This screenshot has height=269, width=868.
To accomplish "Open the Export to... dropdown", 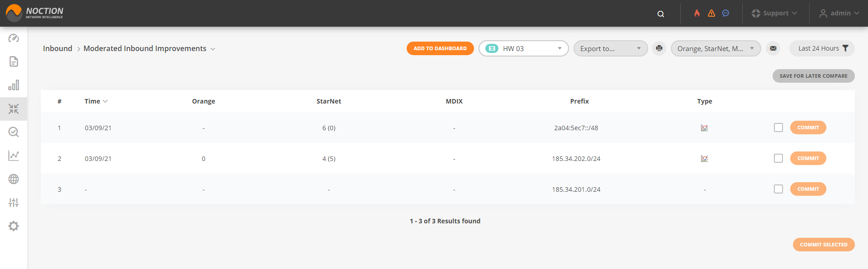I will pyautogui.click(x=610, y=48).
